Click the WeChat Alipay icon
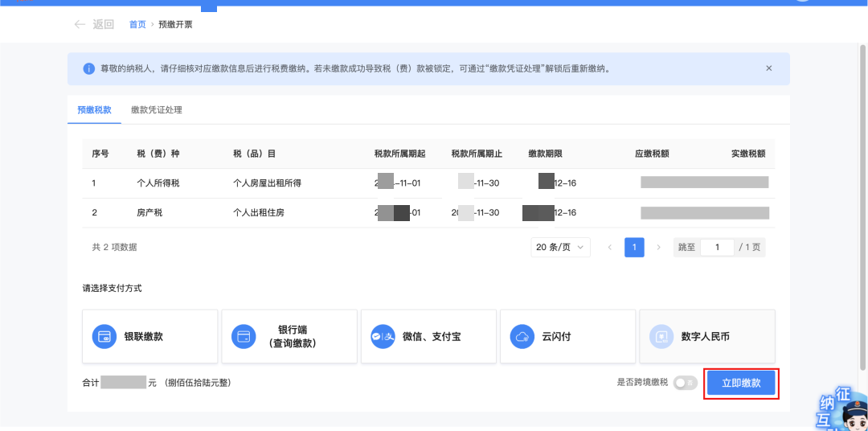The height and width of the screenshot is (431, 868). click(x=383, y=336)
